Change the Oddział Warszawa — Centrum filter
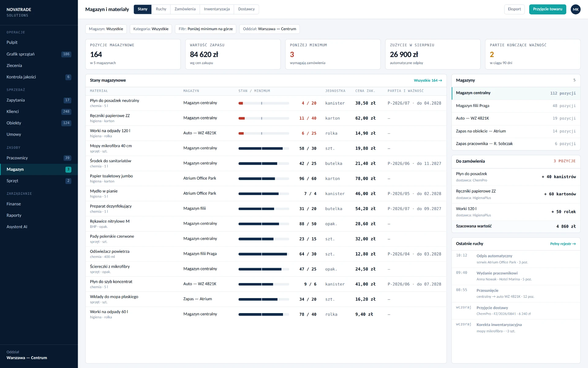This screenshot has height=368, width=588. [x=269, y=29]
